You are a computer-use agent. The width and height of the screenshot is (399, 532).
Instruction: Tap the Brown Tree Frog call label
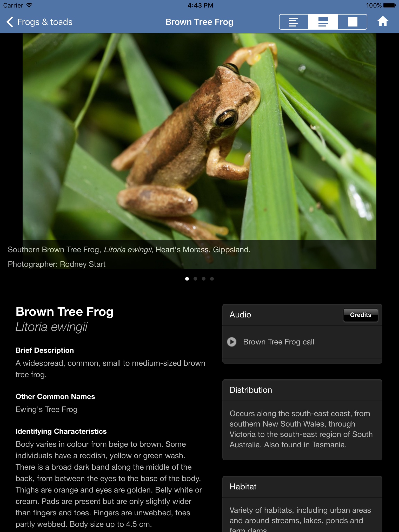coord(279,342)
